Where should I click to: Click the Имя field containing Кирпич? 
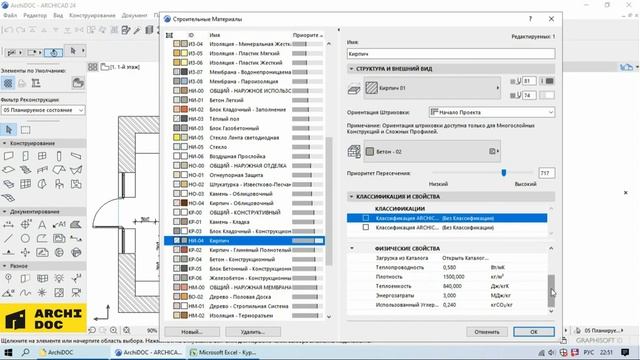pyautogui.click(x=451, y=53)
